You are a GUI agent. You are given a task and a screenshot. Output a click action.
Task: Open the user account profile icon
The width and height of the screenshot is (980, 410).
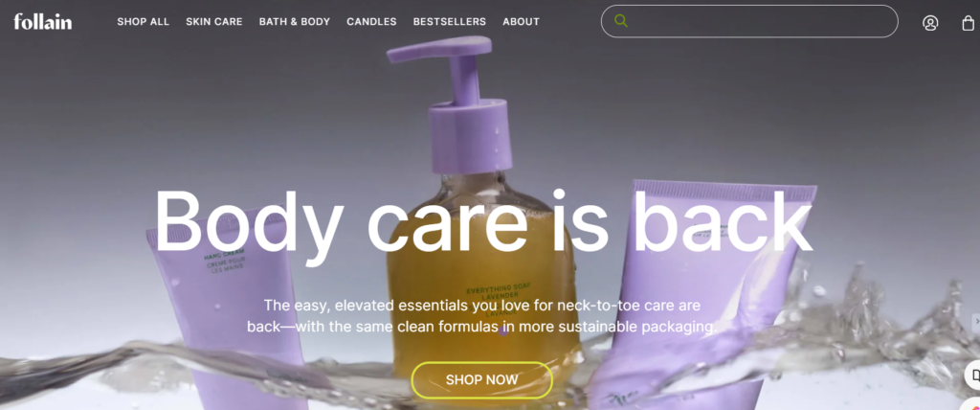[x=930, y=23]
